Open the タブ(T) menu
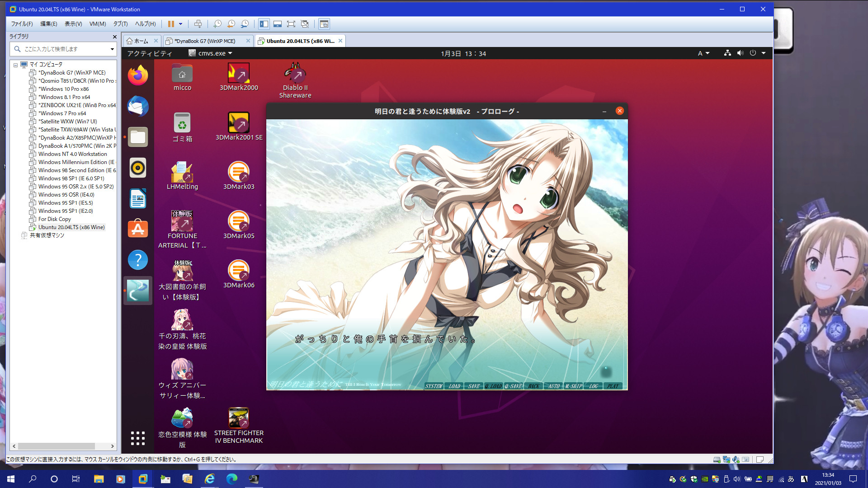The width and height of the screenshot is (868, 488). pos(121,24)
